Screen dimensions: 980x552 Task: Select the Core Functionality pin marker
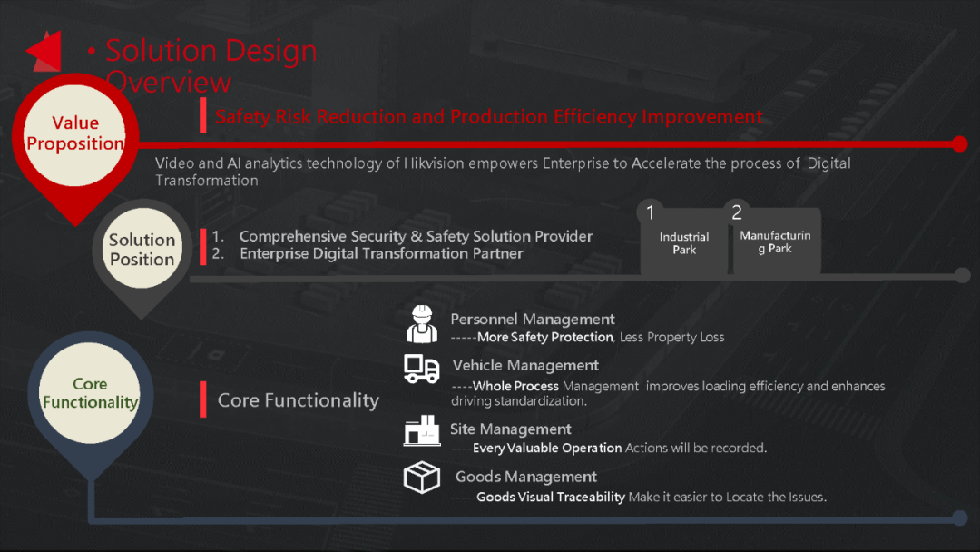click(90, 405)
